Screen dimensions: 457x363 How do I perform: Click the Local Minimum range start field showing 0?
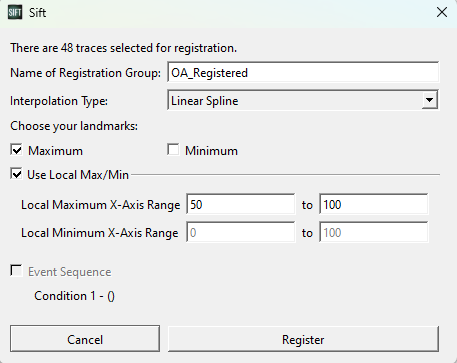click(x=241, y=232)
